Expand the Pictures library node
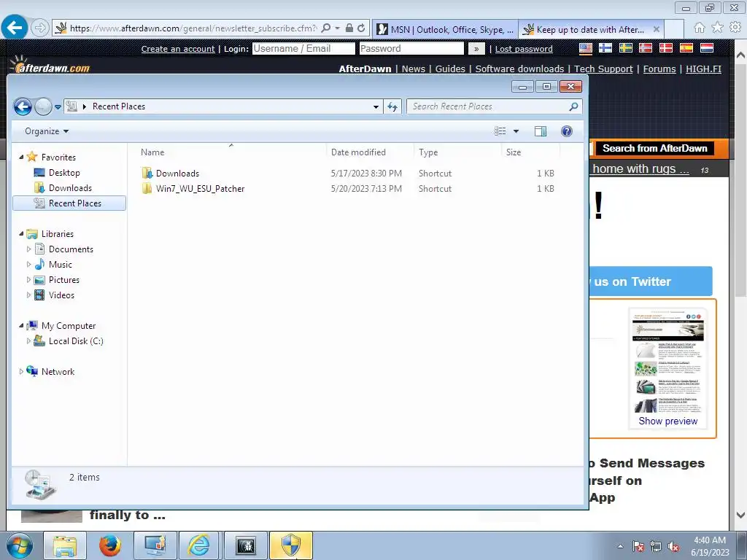Screen dimensions: 747x560 click(28, 279)
